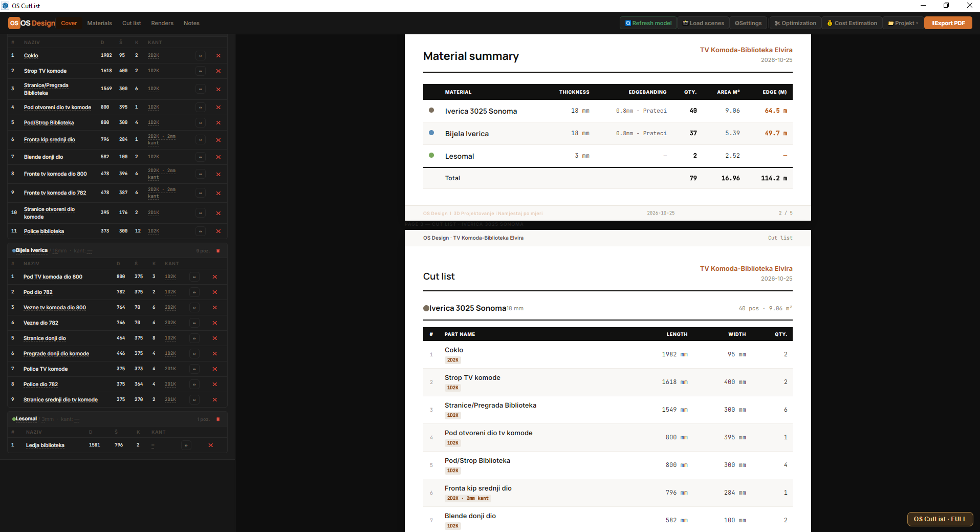Viewport: 980px width, 532px height.
Task: Export the document as PDF
Action: 948,23
